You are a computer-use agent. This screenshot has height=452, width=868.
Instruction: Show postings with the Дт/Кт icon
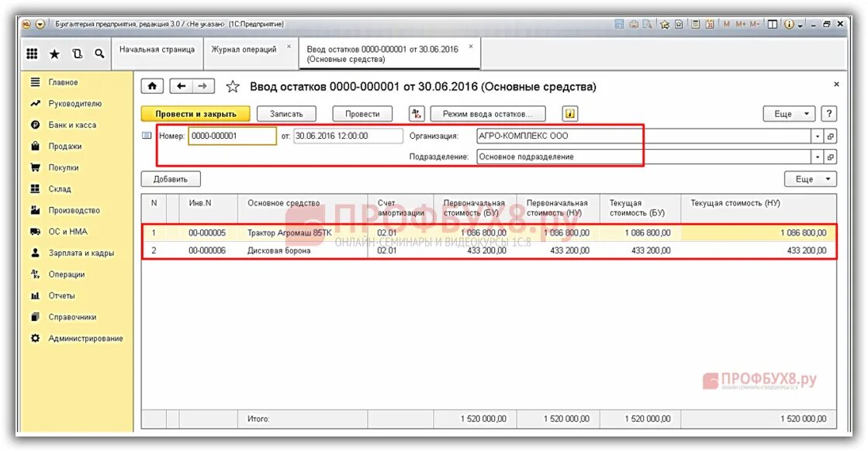(x=417, y=114)
